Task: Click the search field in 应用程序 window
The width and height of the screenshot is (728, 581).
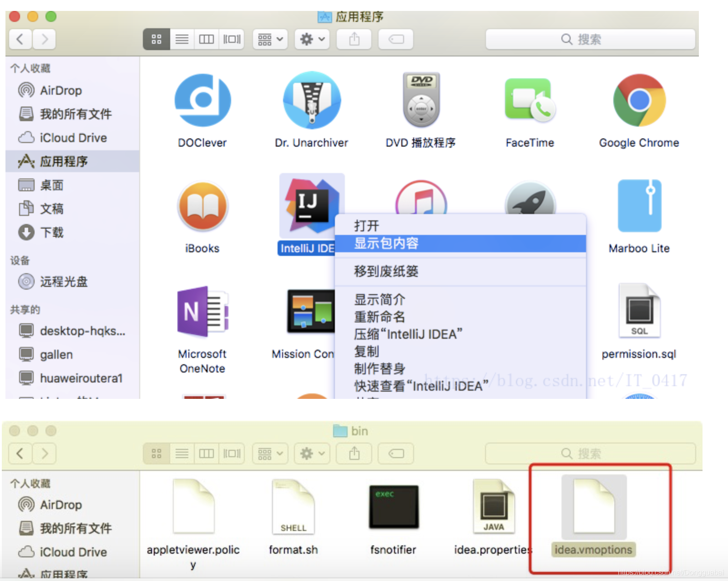Action: (590, 39)
